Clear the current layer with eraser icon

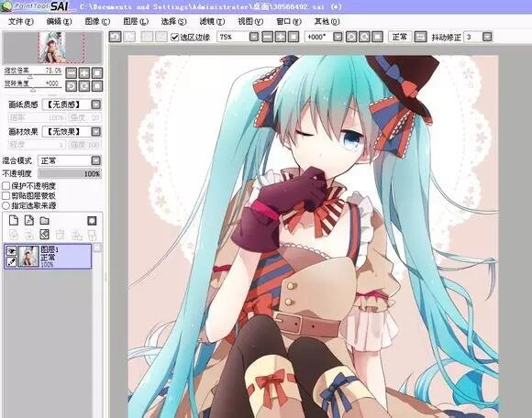click(44, 235)
